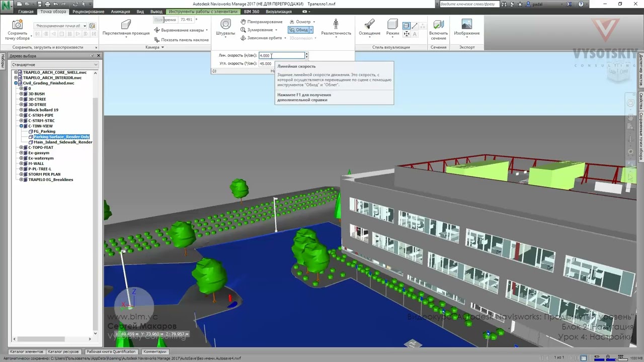Select the Block bollard 19 layer

(43, 110)
